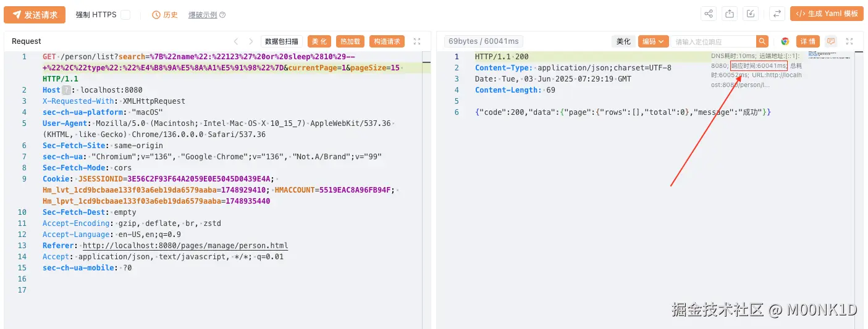Viewport: 868px width, 329px height.
Task: Click the export upload icon
Action: (730, 14)
